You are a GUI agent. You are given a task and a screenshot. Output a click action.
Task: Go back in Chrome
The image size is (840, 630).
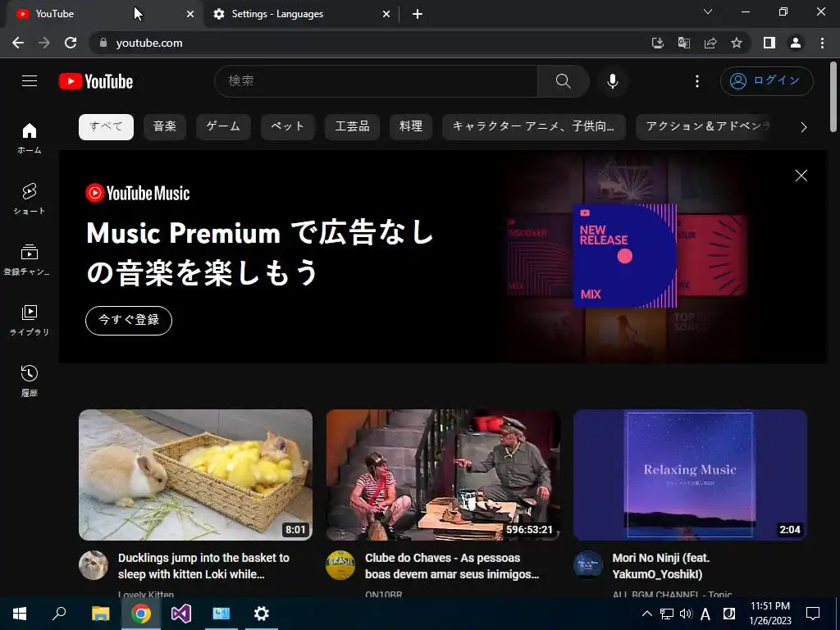point(18,43)
